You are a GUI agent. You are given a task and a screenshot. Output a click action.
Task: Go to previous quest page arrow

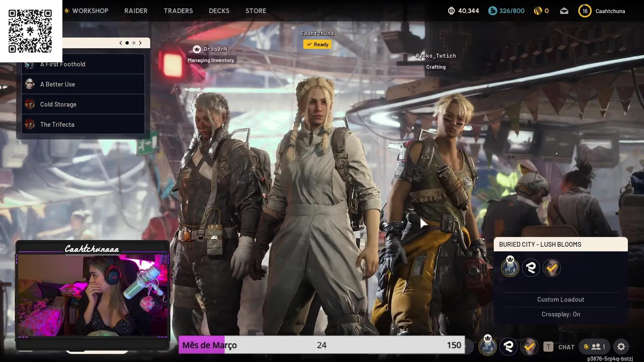(x=121, y=43)
